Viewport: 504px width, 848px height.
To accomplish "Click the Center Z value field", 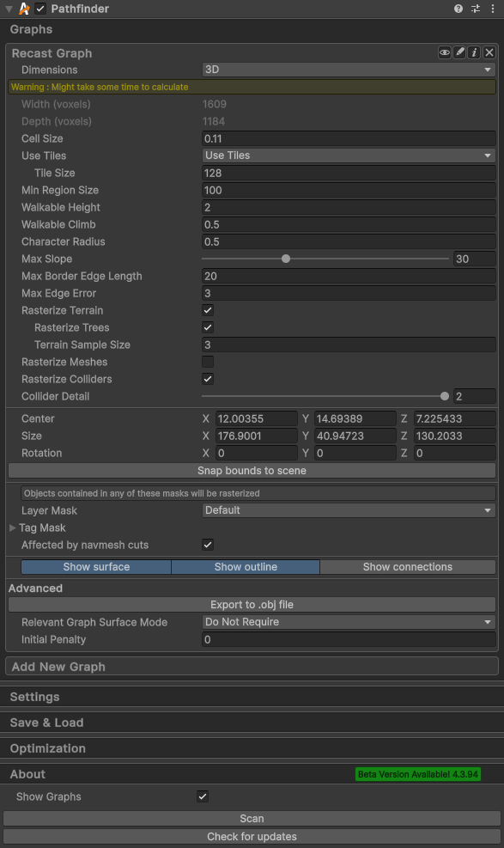I will (454, 418).
